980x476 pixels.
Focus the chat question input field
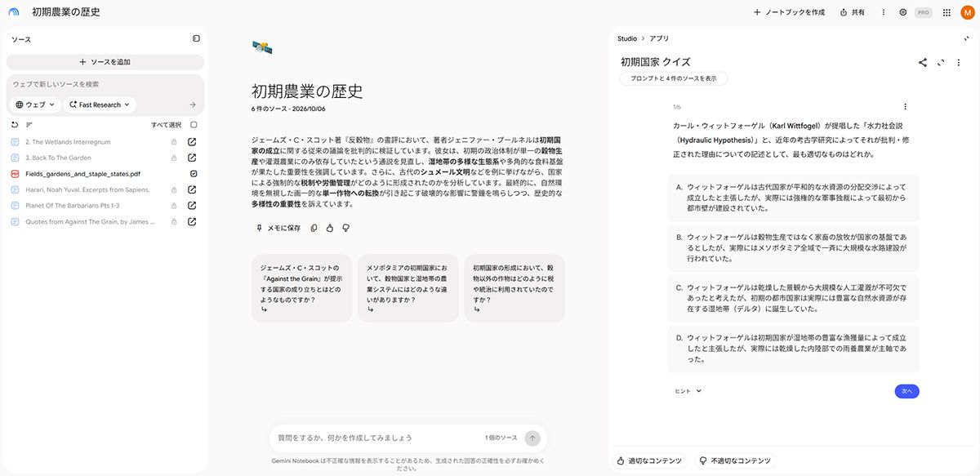(x=376, y=438)
